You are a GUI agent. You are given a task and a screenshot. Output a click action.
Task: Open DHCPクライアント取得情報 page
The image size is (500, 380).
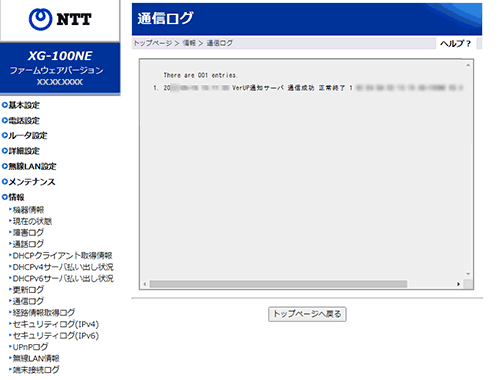[62, 256]
